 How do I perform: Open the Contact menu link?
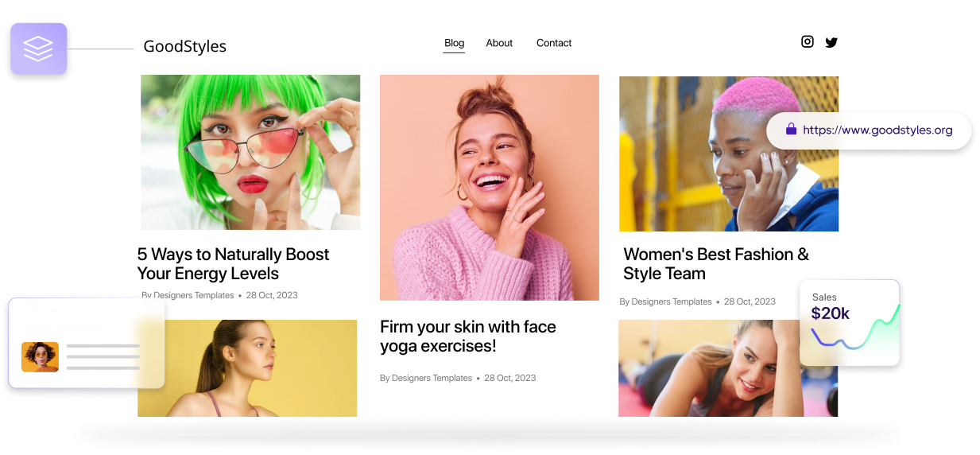pos(554,43)
